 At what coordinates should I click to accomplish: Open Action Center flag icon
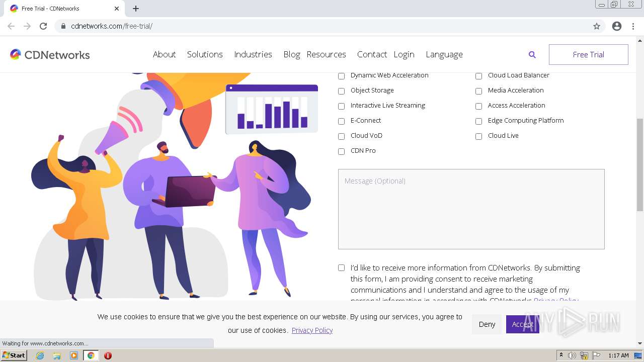click(x=596, y=355)
